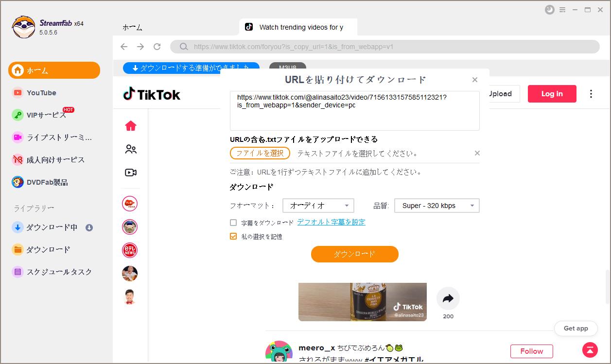The height and width of the screenshot is (364, 611).
Task: Open ダウンロード library folder
Action: pos(42,249)
